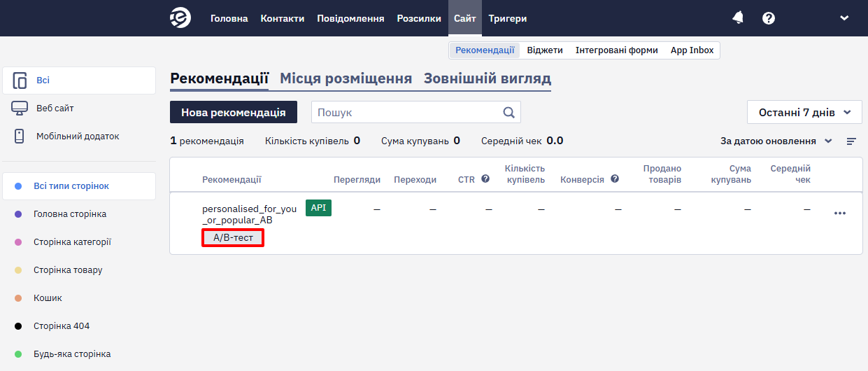The height and width of the screenshot is (371, 868).
Task: Click the sort order lines icon
Action: [851, 141]
